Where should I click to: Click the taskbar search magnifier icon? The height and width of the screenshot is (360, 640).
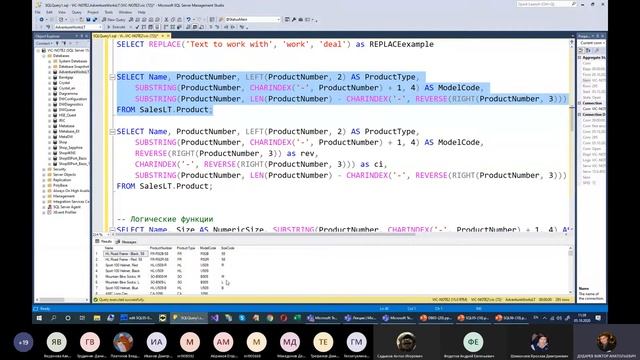point(53,318)
